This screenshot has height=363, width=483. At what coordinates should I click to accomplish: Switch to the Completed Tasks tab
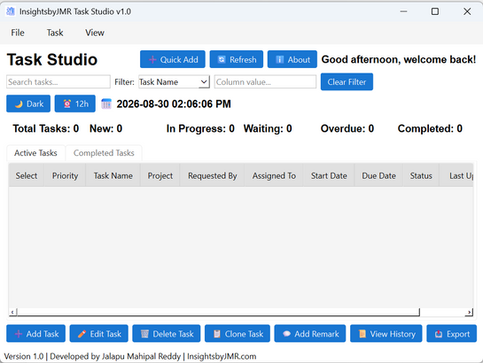click(104, 153)
